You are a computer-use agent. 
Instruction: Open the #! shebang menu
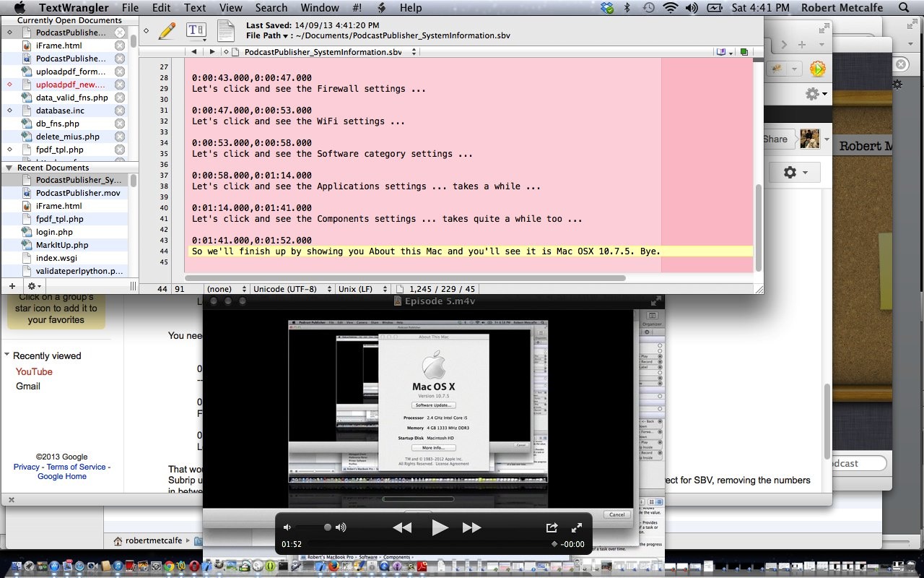(x=357, y=8)
